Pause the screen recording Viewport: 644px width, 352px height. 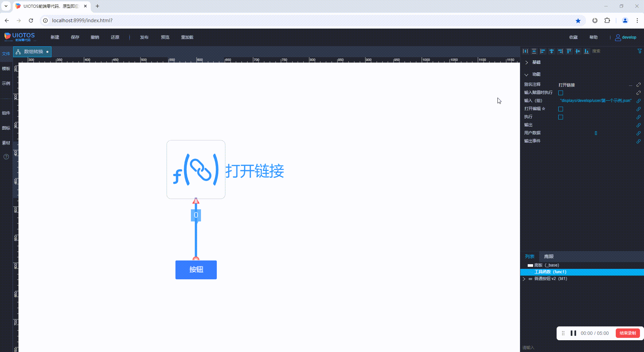tap(573, 333)
